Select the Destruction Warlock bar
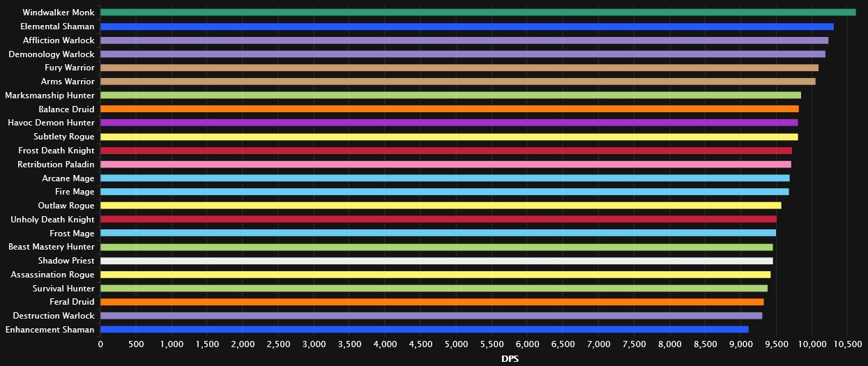The width and height of the screenshot is (868, 366). point(432,316)
